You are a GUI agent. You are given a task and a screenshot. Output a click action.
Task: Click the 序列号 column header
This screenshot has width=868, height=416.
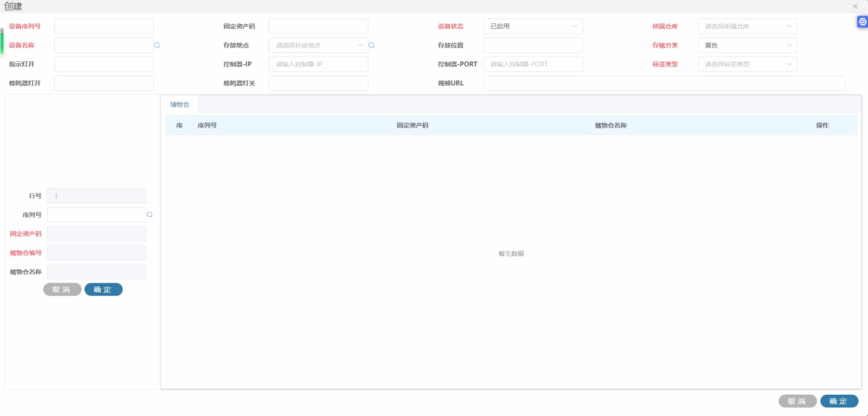[x=207, y=125]
